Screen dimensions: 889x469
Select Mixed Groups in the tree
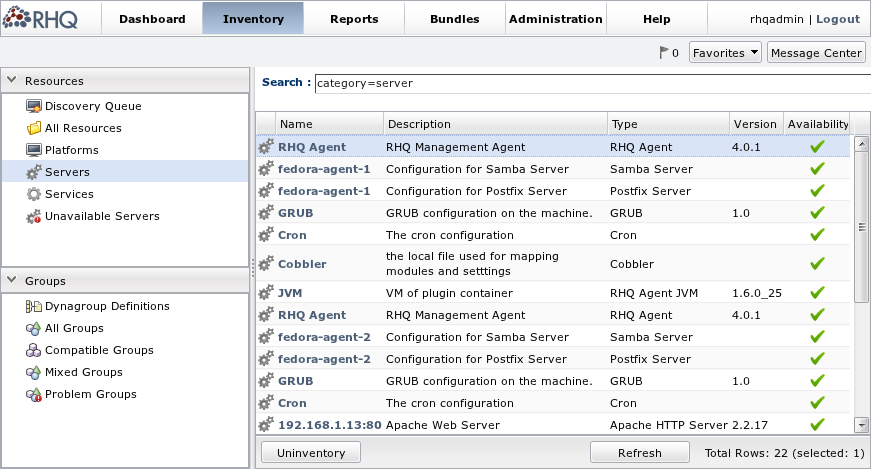(84, 373)
